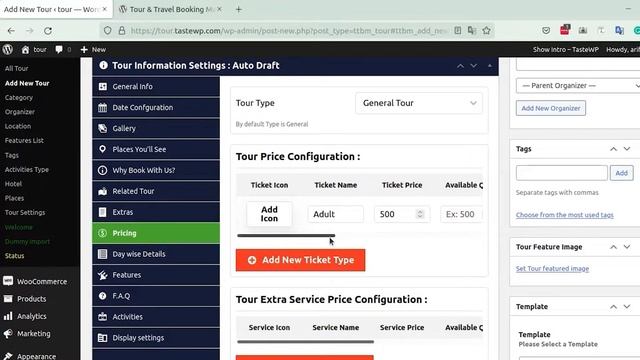Open the Pocket save icon in toolbar
Viewport: 640px width, 360px height.
(546, 31)
